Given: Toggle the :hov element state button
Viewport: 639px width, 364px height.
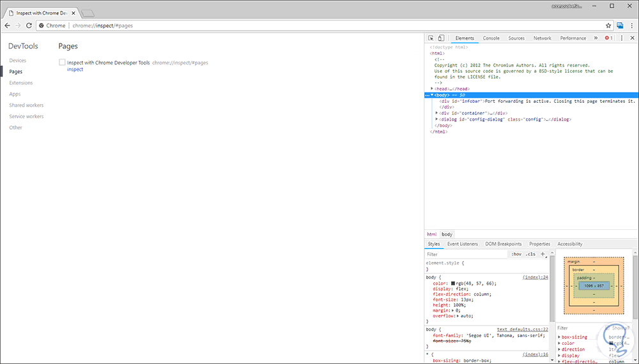Looking at the screenshot, I should [516, 254].
